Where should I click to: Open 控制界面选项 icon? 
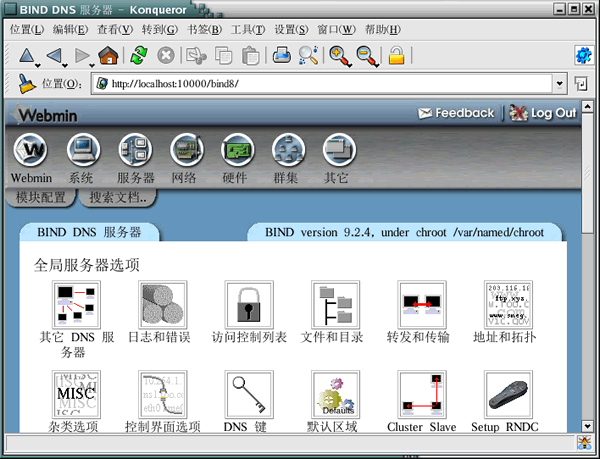tap(163, 394)
